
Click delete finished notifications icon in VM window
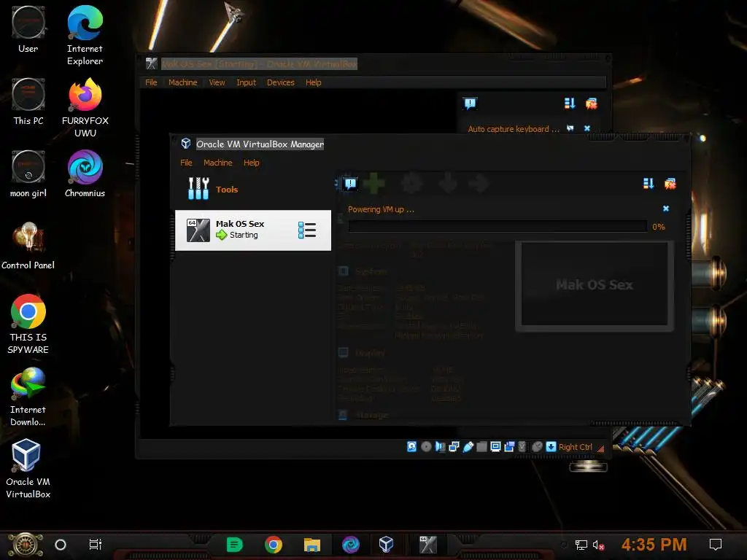click(x=591, y=104)
